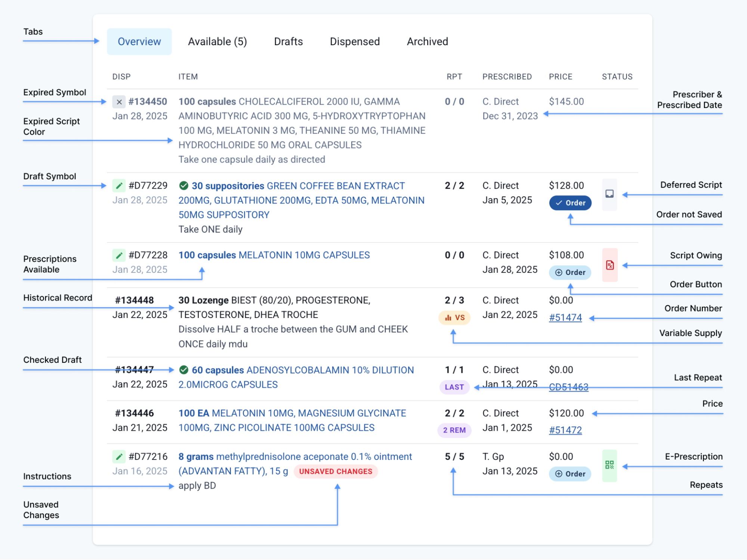Click the deferred script icon in the status column

point(609,194)
